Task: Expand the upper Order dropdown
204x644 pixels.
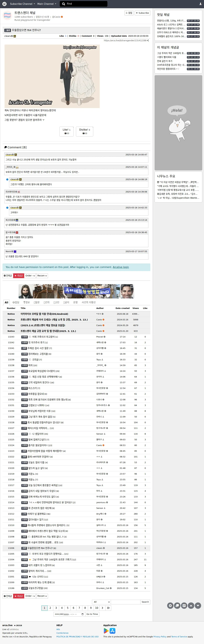Action: click(x=30, y=275)
